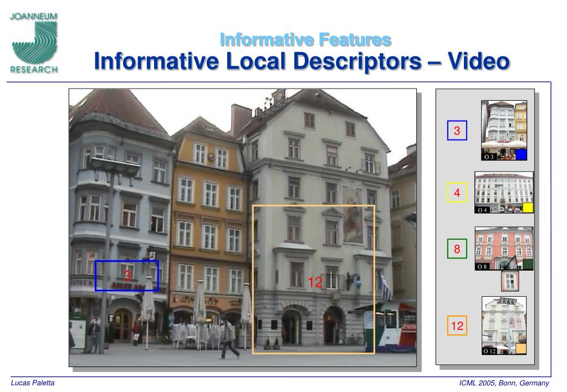Click the 'Lucas Paletta' footer text
The image size is (567, 392).
[x=33, y=383]
